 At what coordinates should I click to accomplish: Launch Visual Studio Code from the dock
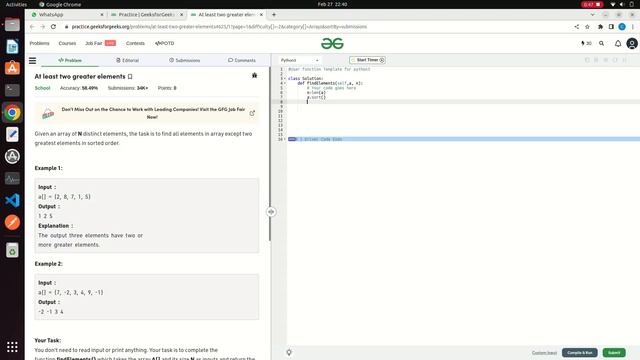(x=12, y=200)
